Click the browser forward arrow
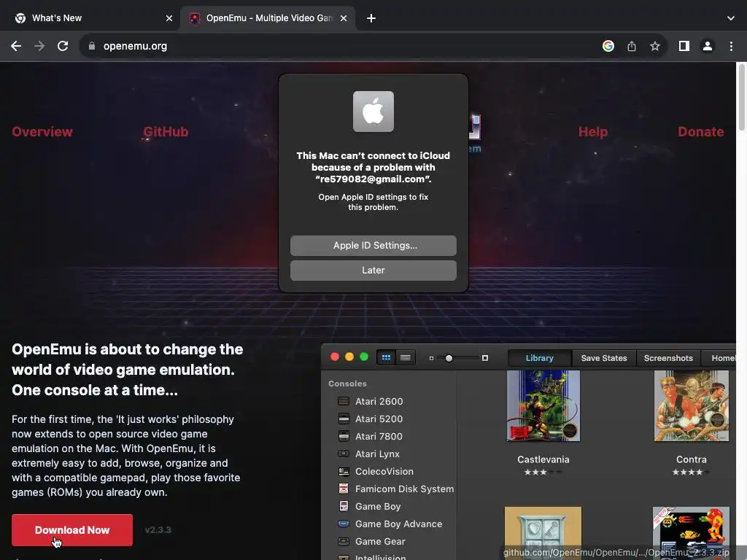The height and width of the screenshot is (560, 747). point(39,46)
